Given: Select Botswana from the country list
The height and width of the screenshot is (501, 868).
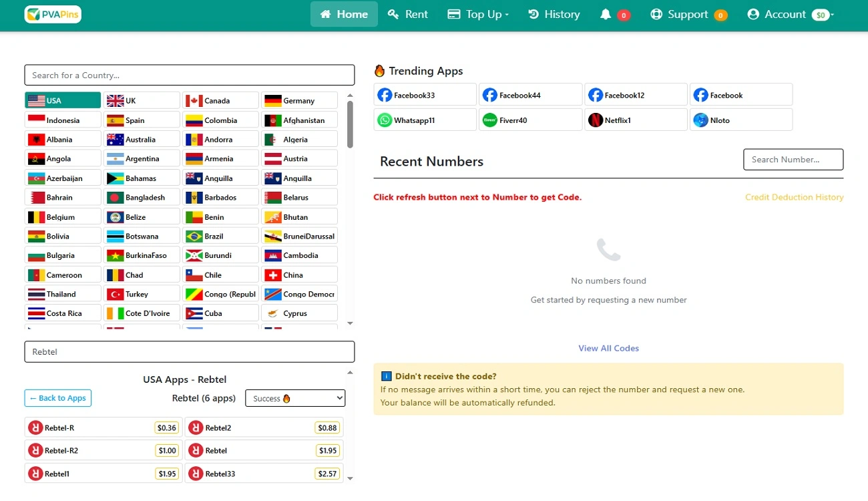Looking at the screenshot, I should (142, 236).
